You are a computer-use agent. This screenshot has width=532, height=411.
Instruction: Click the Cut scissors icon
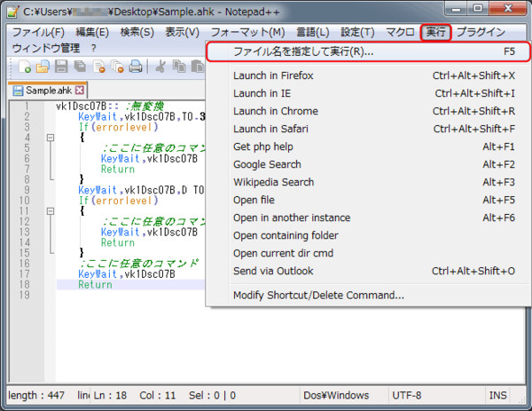pos(160,67)
